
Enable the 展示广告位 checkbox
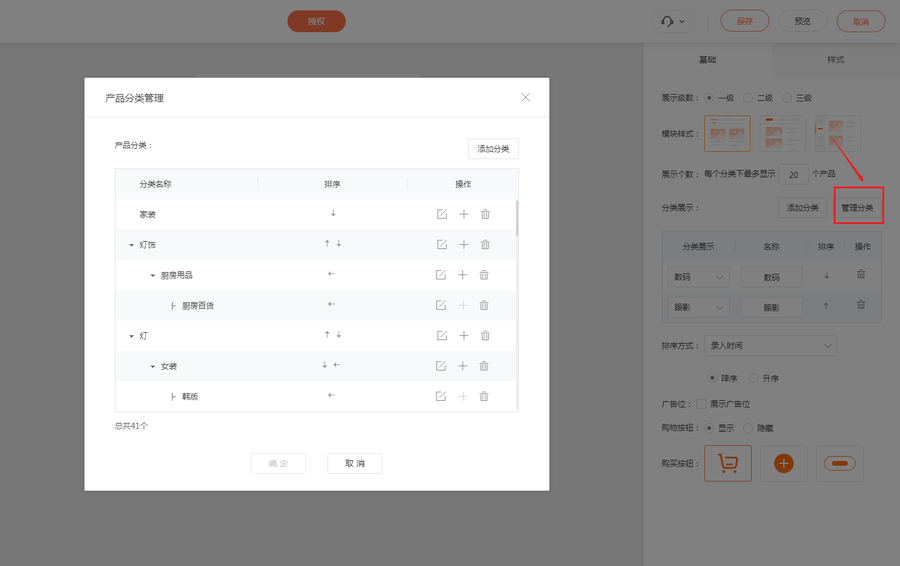point(701,404)
